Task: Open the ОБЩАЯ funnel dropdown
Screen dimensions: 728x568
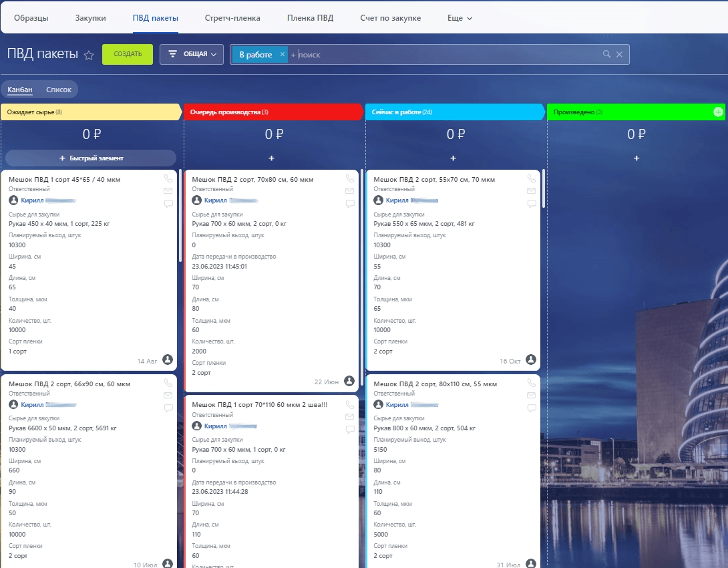Action: [192, 54]
